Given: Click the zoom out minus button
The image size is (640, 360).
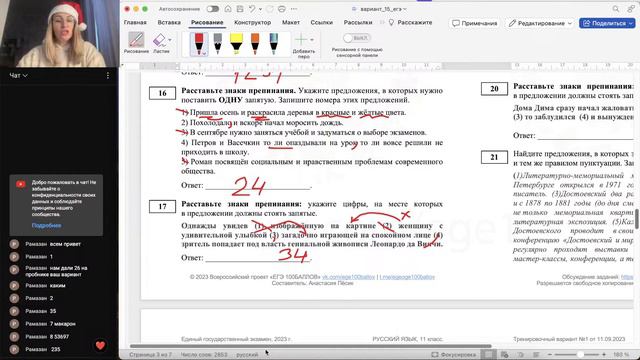Looking at the screenshot, I should click(549, 355).
